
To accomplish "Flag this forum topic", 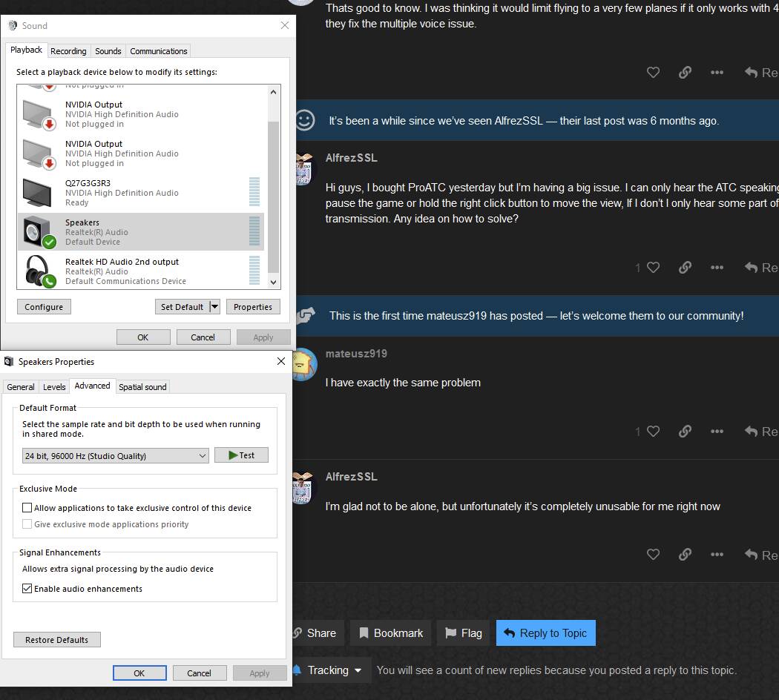I will [463, 633].
